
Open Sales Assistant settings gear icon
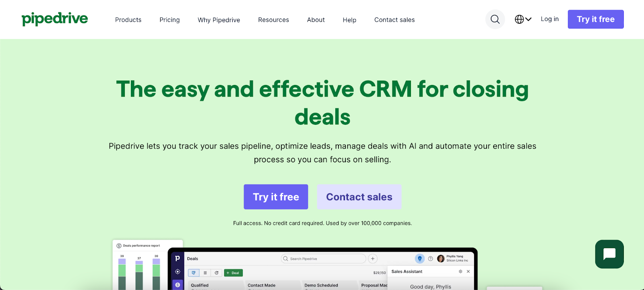click(460, 271)
